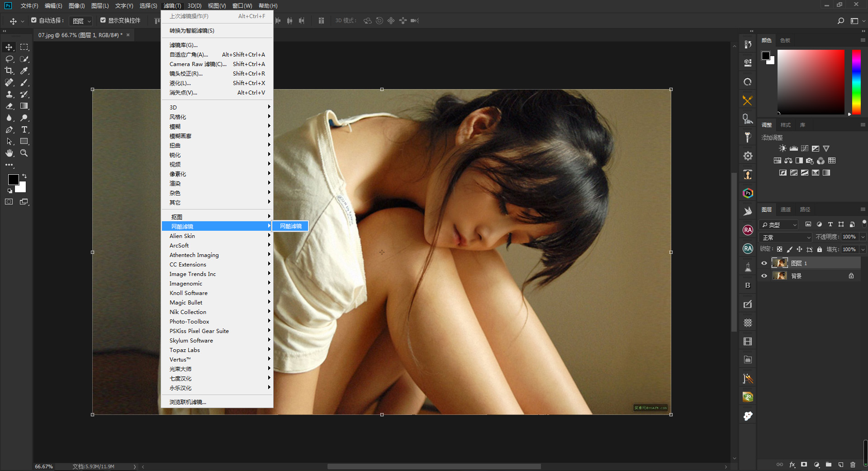Open the layer filter 类型 dropdown

(779, 224)
